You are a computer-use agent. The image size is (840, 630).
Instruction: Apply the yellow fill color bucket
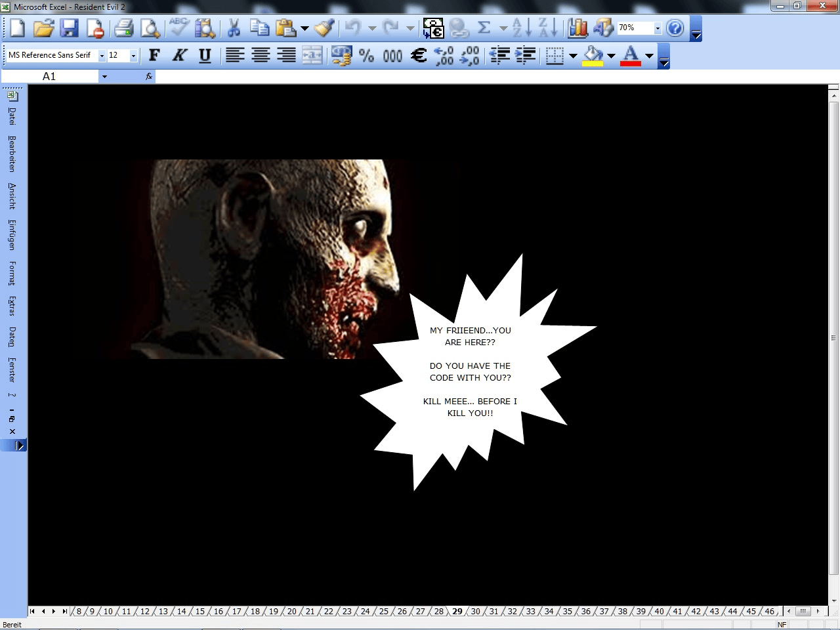tap(593, 56)
